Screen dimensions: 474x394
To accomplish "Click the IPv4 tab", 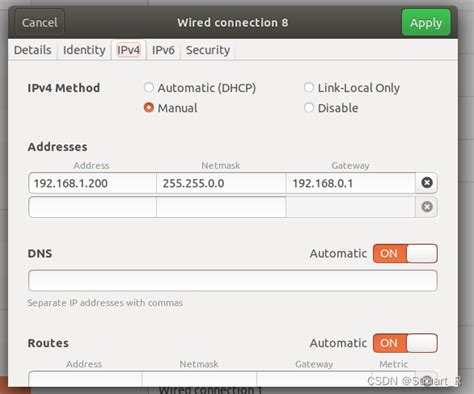I will tap(128, 50).
